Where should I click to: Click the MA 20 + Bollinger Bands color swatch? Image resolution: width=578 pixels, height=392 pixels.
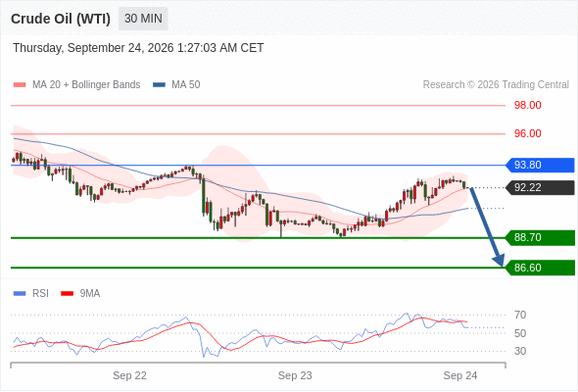tap(20, 85)
